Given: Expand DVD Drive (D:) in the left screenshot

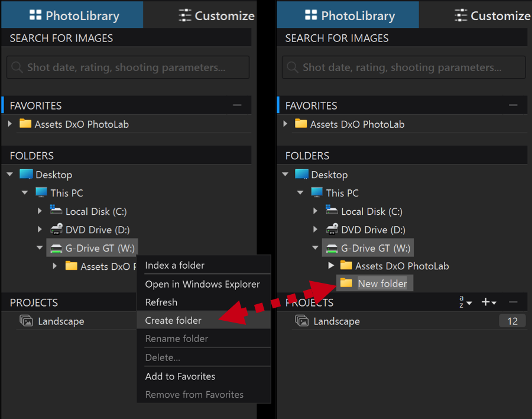Looking at the screenshot, I should click(x=40, y=230).
